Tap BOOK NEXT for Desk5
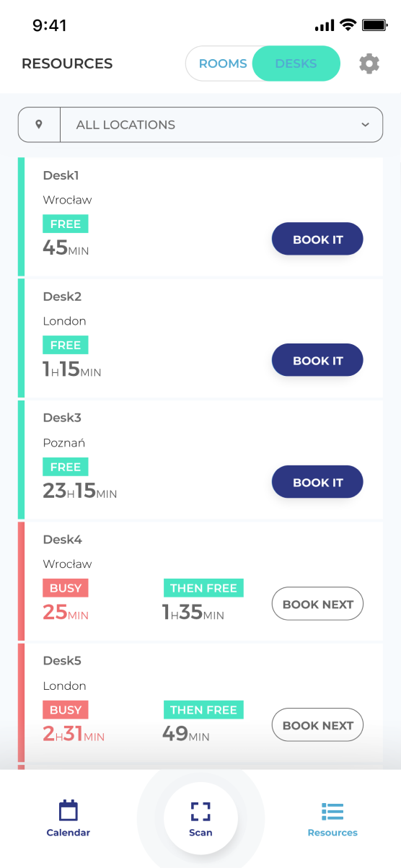The image size is (401, 868). tap(317, 725)
